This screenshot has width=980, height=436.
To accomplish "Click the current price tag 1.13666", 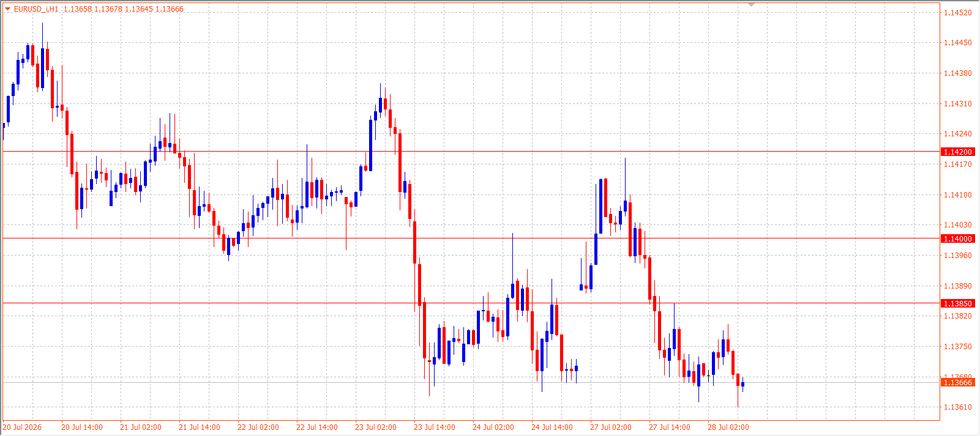I will pos(957,382).
